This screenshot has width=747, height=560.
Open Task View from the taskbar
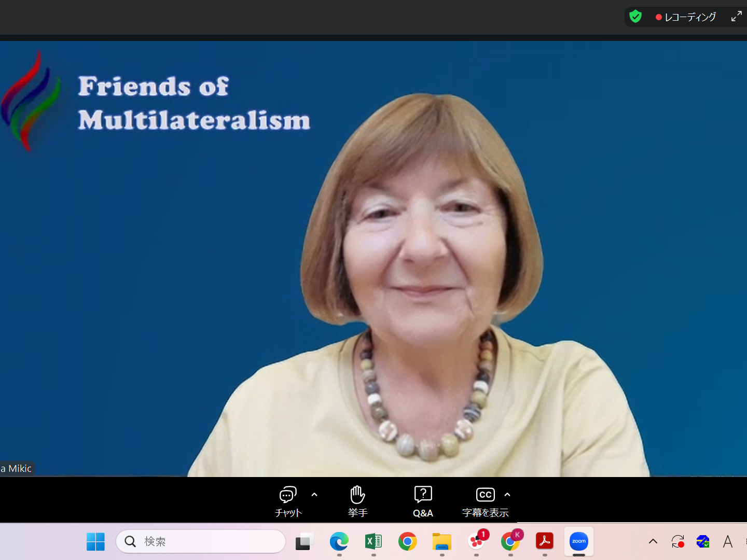coord(305,542)
